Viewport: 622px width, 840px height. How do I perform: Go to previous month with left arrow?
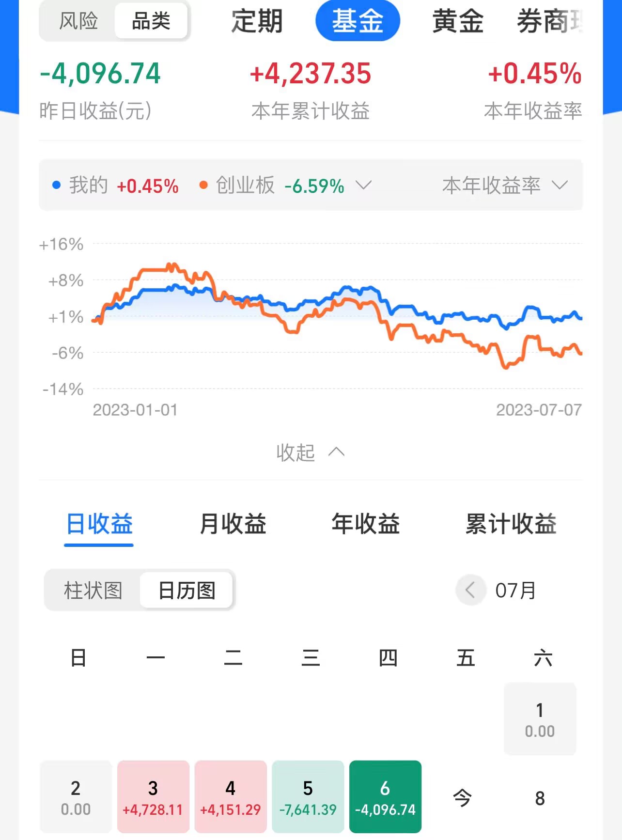click(470, 590)
